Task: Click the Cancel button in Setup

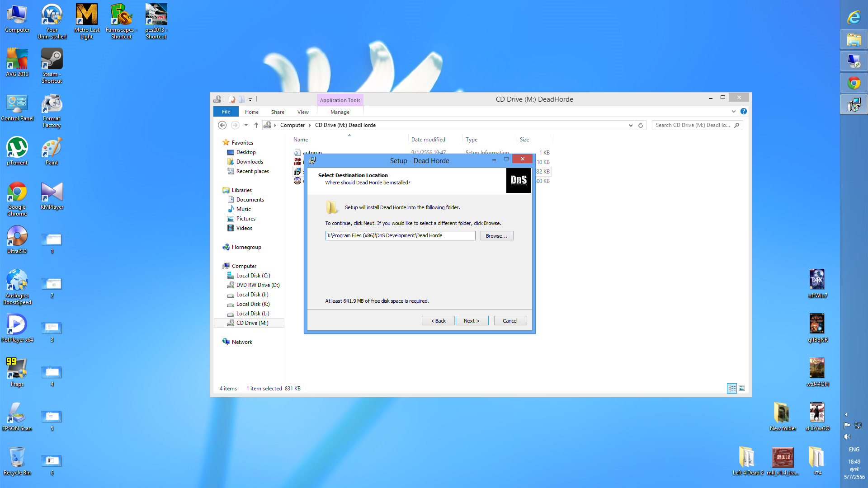Action: pyautogui.click(x=510, y=321)
